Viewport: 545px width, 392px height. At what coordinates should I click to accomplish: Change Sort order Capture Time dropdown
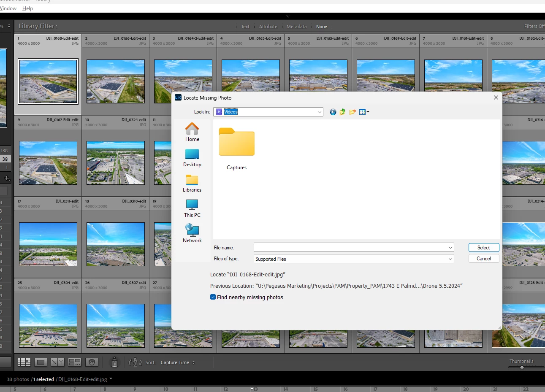tap(178, 362)
